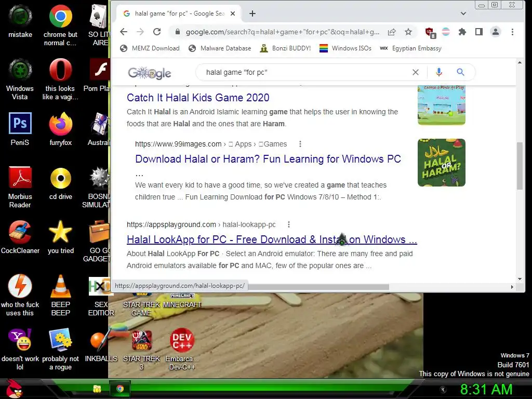532x399 pixels.
Task: Open the Opera 'this looks like' icon
Action: click(60, 79)
